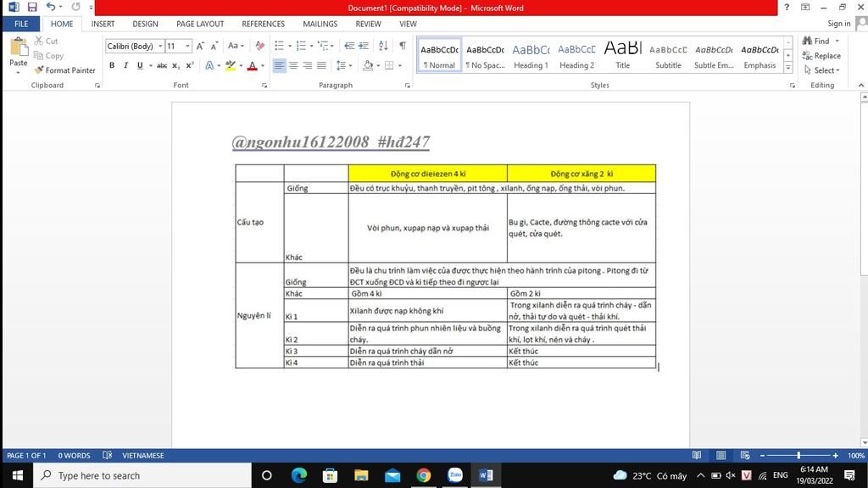Viewport: 868px width, 488px height.
Task: Click the red font color swatch
Action: coord(253,65)
